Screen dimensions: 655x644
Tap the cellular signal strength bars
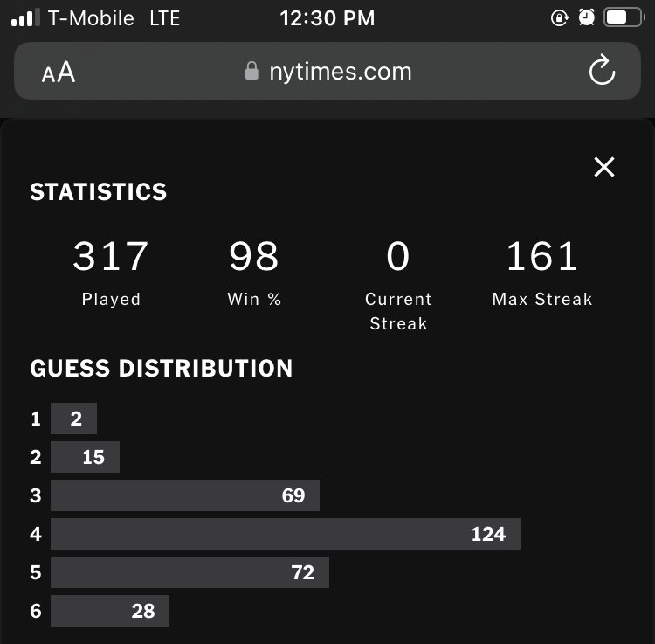pos(25,18)
